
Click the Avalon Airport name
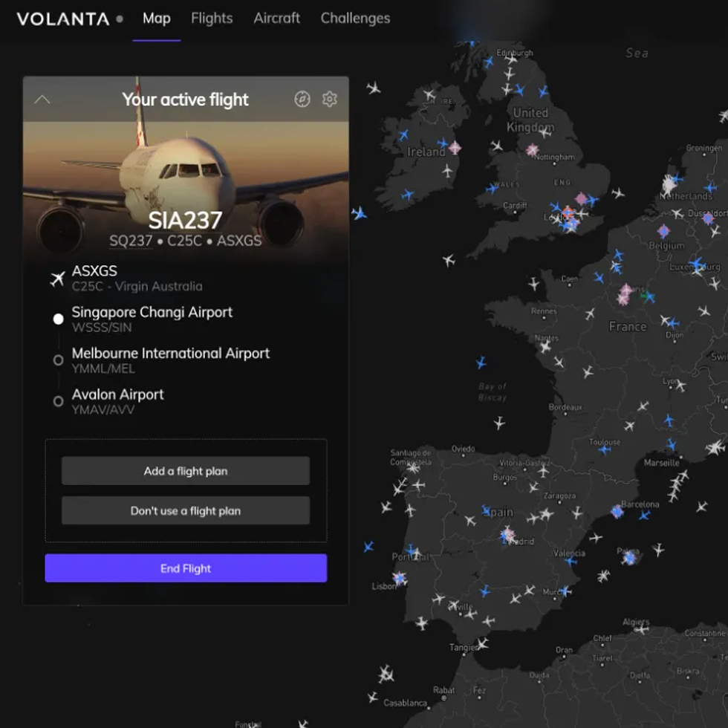[117, 394]
